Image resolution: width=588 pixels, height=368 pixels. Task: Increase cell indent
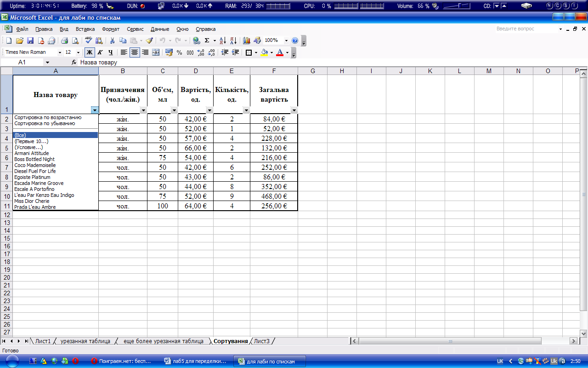click(x=235, y=52)
